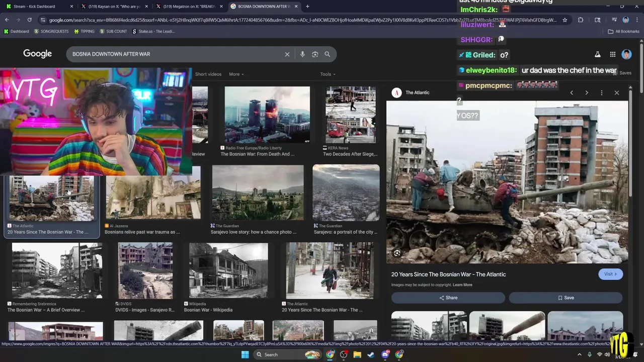
Task: Open the DVIDS Sarajevo image thumbnail
Action: coord(145,270)
